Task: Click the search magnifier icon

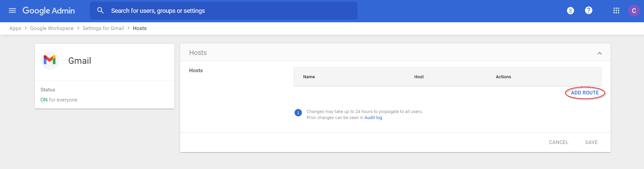Action: [100, 10]
